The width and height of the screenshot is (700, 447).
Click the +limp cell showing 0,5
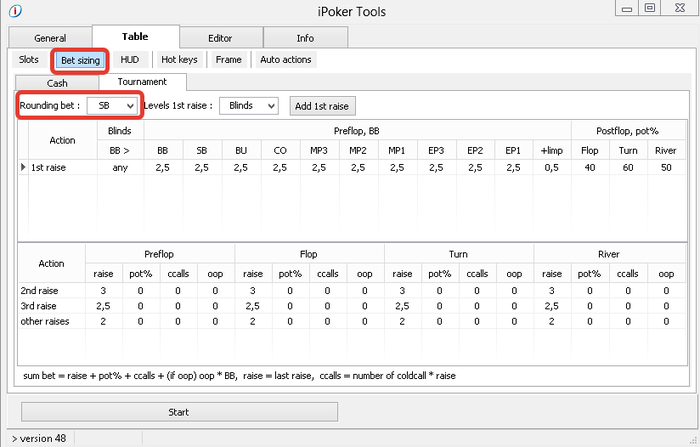pyautogui.click(x=552, y=167)
